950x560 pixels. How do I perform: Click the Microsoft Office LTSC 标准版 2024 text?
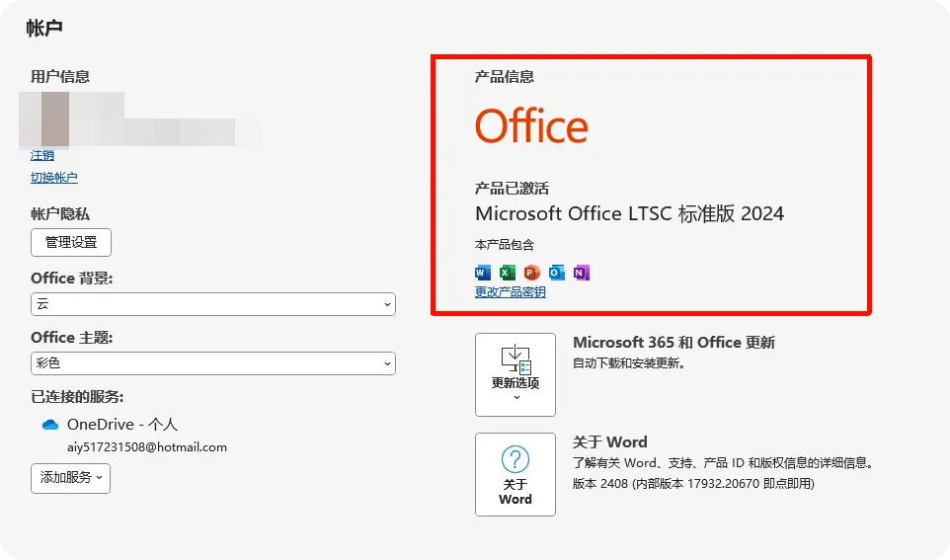tap(629, 213)
